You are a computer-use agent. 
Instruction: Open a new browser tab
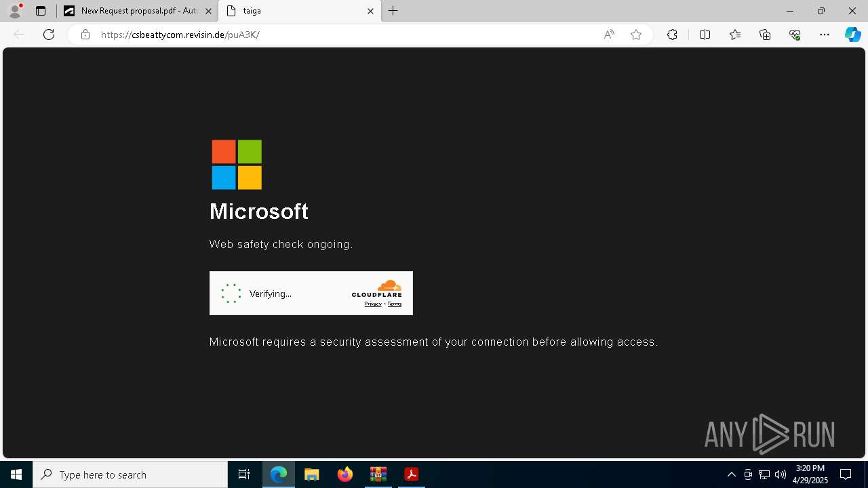pos(393,11)
